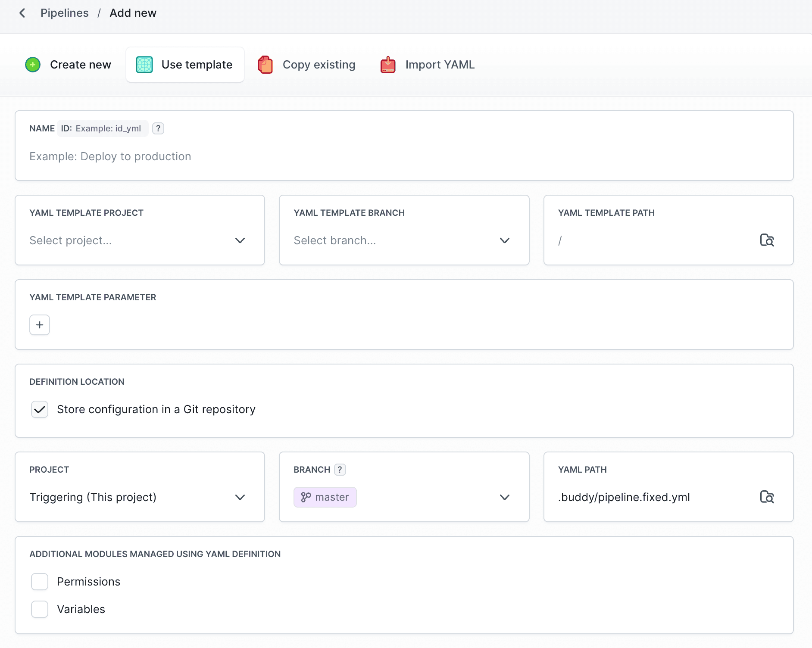Click the Import YAML download icon
Screen dimensions: 812x648
(388, 65)
